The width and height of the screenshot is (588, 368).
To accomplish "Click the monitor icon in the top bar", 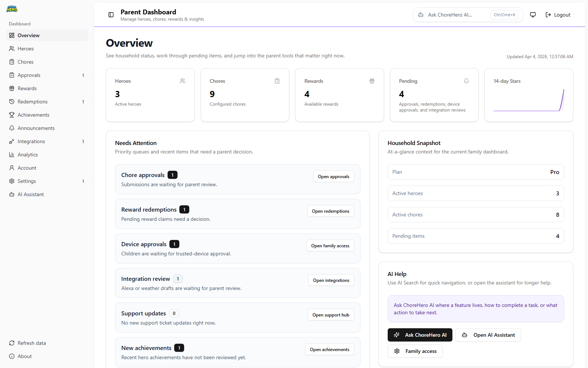I will [533, 15].
